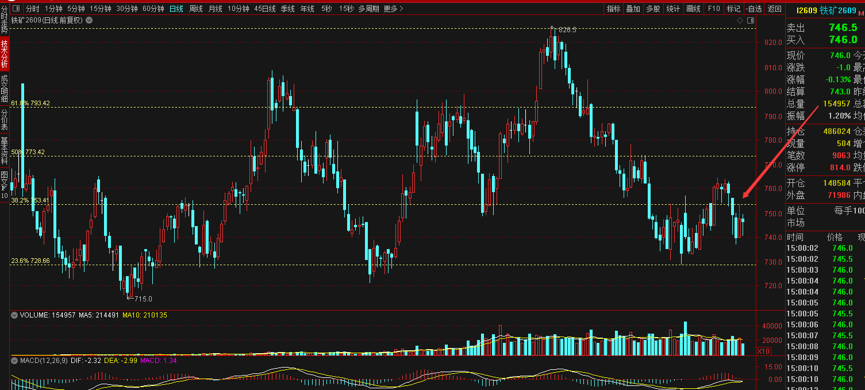The width and height of the screenshot is (865, 390).
Task: Click the 外盘 71986 value
Action: 839,195
